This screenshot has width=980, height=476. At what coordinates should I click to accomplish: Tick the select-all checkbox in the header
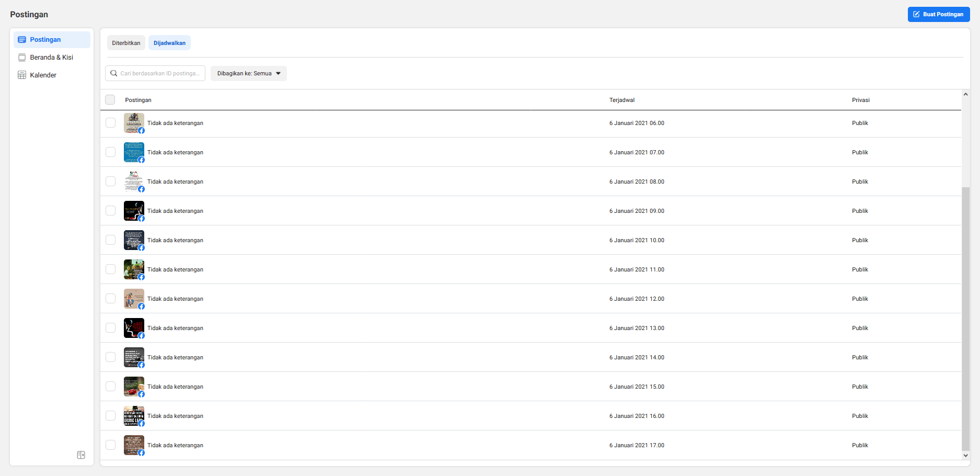pos(110,100)
